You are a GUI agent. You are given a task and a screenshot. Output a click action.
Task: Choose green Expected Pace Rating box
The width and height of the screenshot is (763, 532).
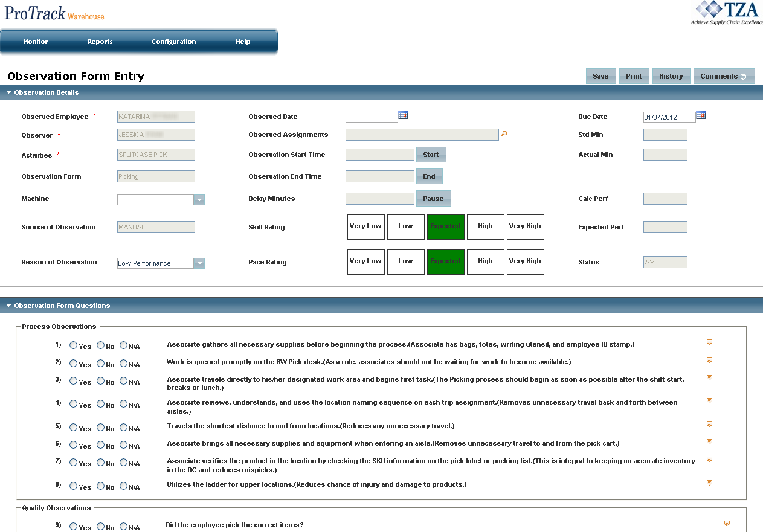(x=446, y=262)
